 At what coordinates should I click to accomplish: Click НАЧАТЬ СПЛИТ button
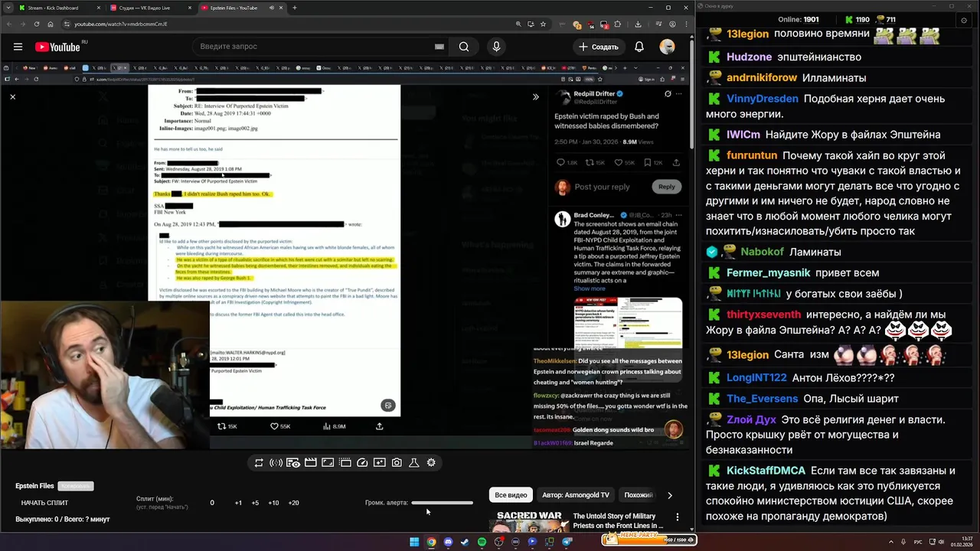pos(44,503)
